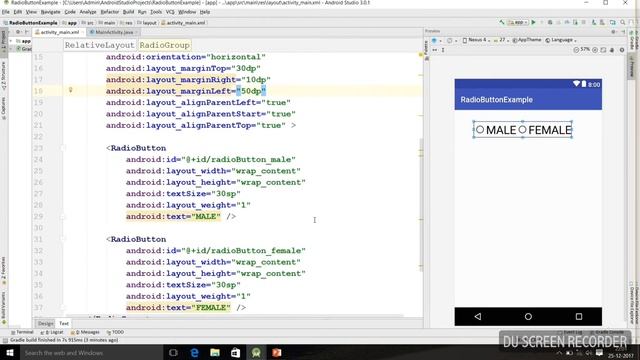Switch to the Design tab at editor bottom
The height and width of the screenshot is (360, 640).
tap(46, 323)
